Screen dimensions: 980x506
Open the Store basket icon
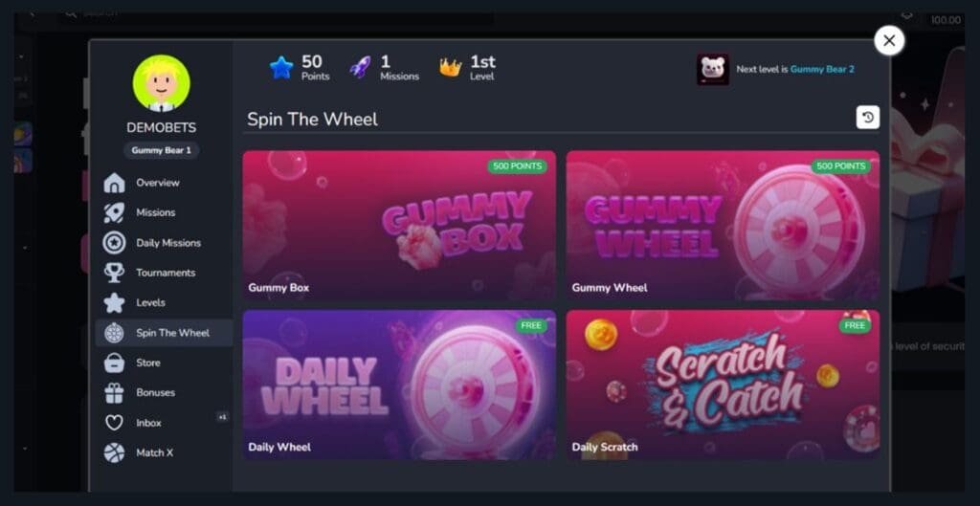click(115, 363)
